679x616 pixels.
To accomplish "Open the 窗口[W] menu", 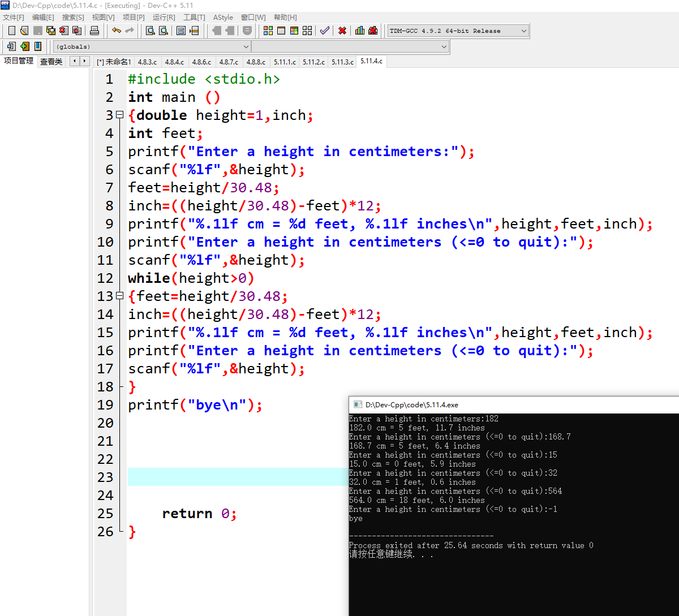I will pos(253,17).
